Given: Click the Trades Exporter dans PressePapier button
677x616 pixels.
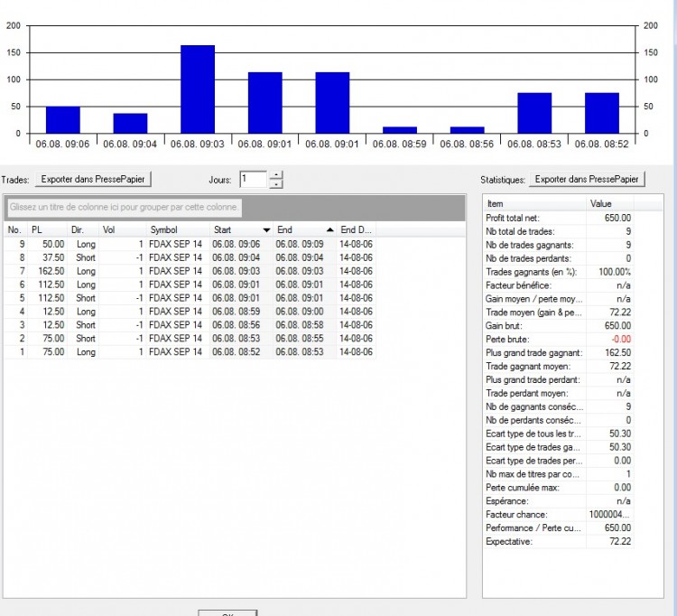Looking at the screenshot, I should click(93, 179).
